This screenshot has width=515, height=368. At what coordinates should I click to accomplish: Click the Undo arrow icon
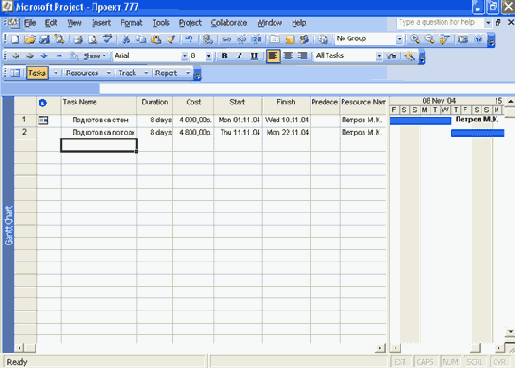[189, 39]
